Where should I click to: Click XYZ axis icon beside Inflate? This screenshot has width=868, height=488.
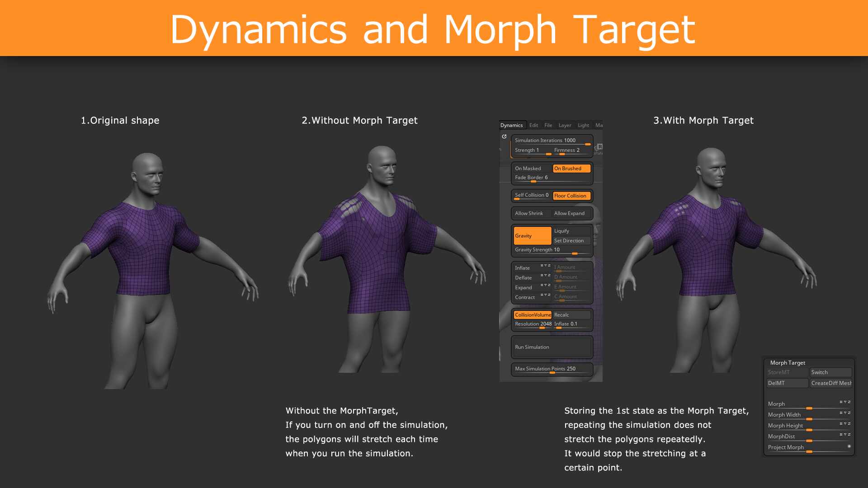(x=546, y=266)
